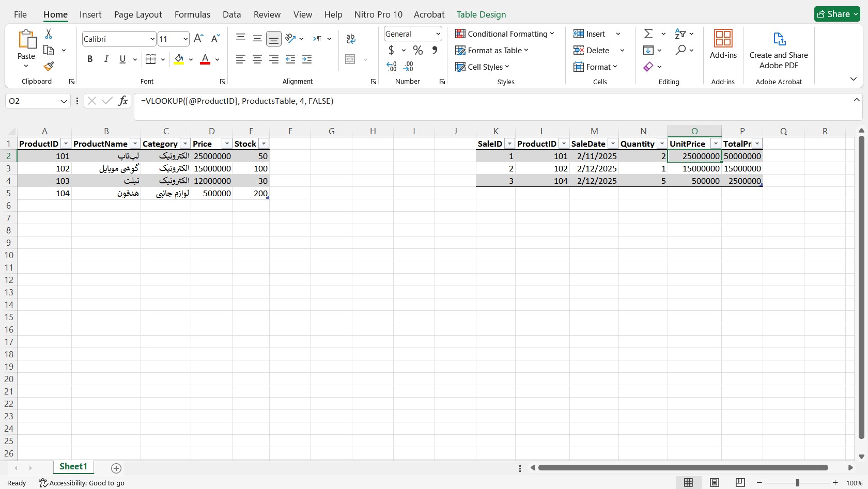This screenshot has width=868, height=489.
Task: Open the General number format dropdown
Action: [438, 34]
